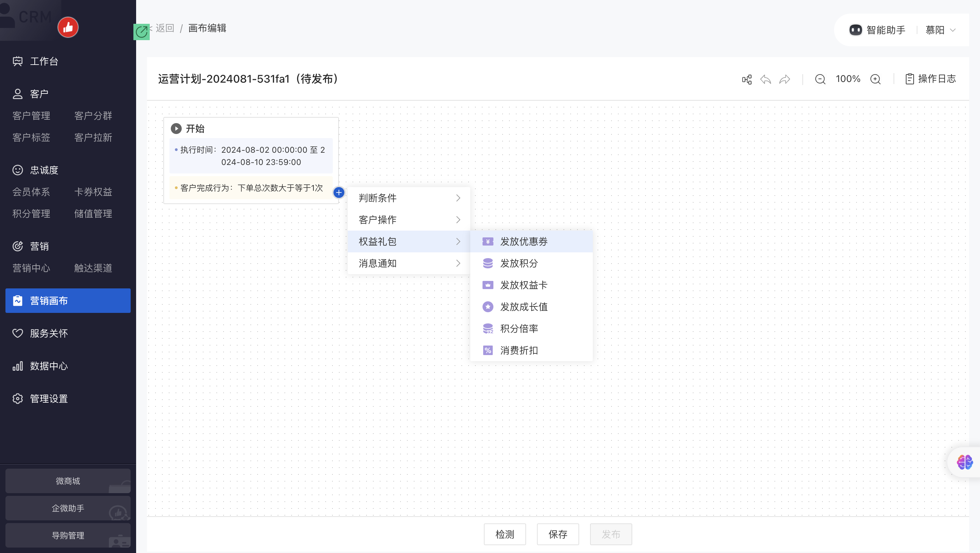The width and height of the screenshot is (980, 553).
Task: Choose 发放积分 in the benefits submenu
Action: point(519,263)
